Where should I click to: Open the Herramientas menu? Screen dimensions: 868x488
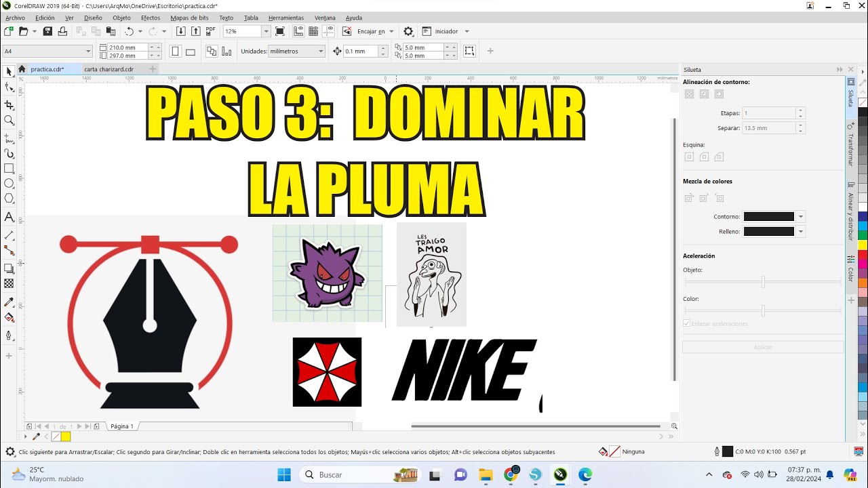tap(286, 18)
